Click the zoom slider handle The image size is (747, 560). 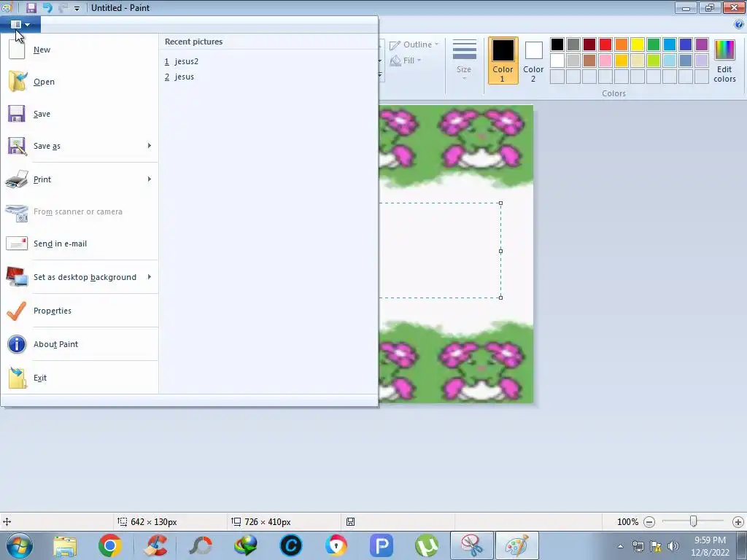point(693,521)
